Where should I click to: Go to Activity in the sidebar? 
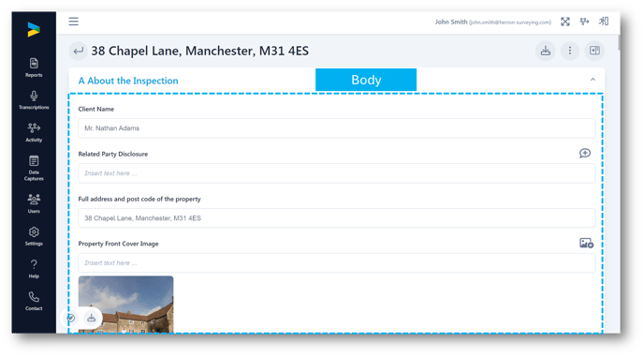pos(34,132)
